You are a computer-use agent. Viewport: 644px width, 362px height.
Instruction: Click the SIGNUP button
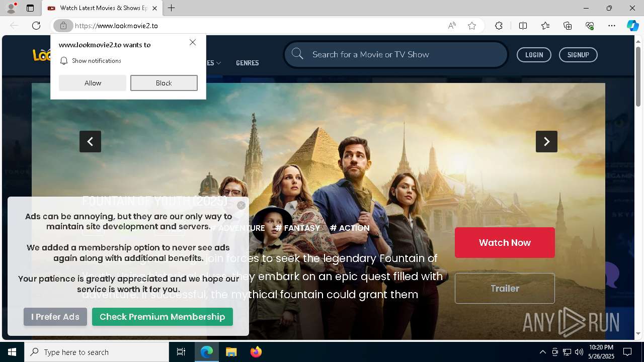pyautogui.click(x=578, y=55)
